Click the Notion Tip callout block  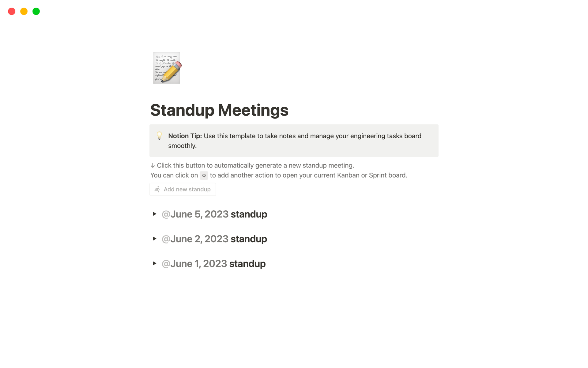point(294,141)
